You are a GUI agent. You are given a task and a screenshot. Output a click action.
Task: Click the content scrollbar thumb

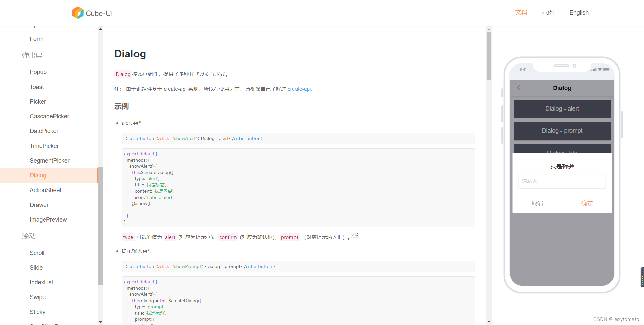coord(489,56)
